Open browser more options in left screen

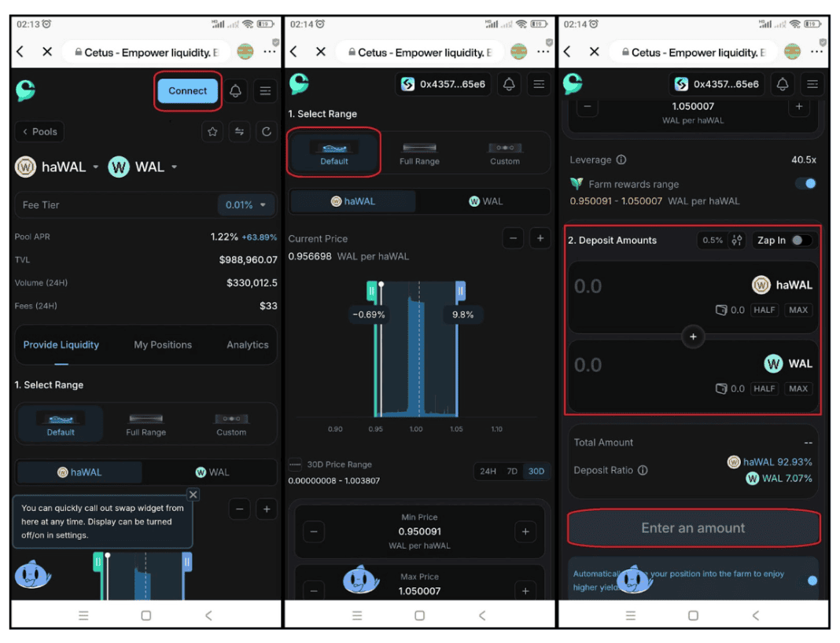tap(270, 52)
